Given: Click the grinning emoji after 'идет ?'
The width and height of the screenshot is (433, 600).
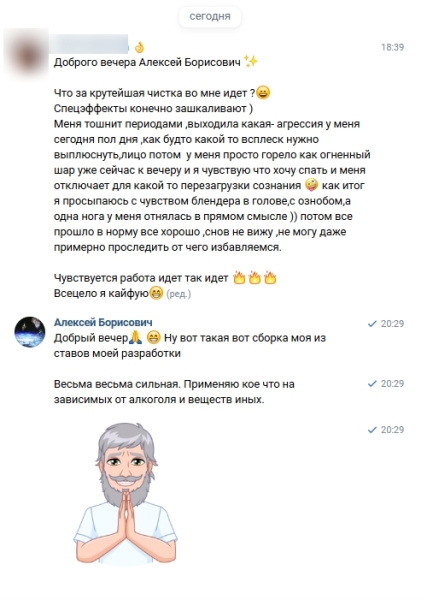Looking at the screenshot, I should click(x=263, y=93).
